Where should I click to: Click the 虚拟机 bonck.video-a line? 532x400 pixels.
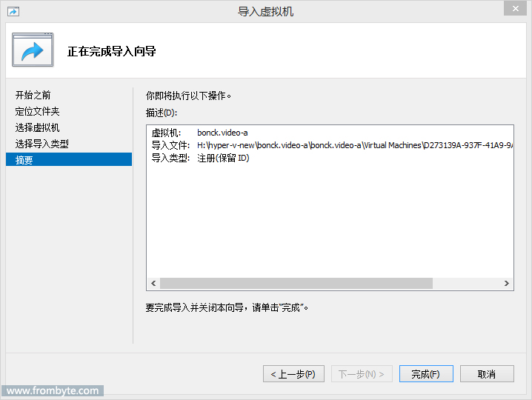200,133
